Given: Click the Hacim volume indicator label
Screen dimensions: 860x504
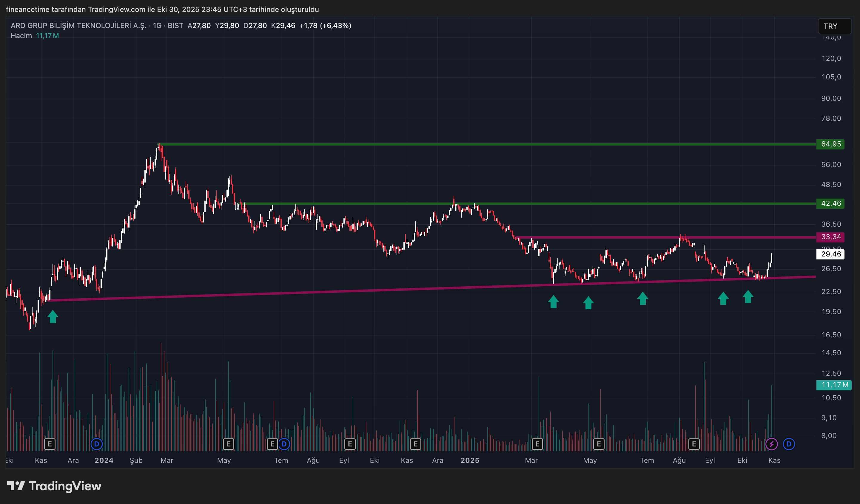Looking at the screenshot, I should (21, 36).
